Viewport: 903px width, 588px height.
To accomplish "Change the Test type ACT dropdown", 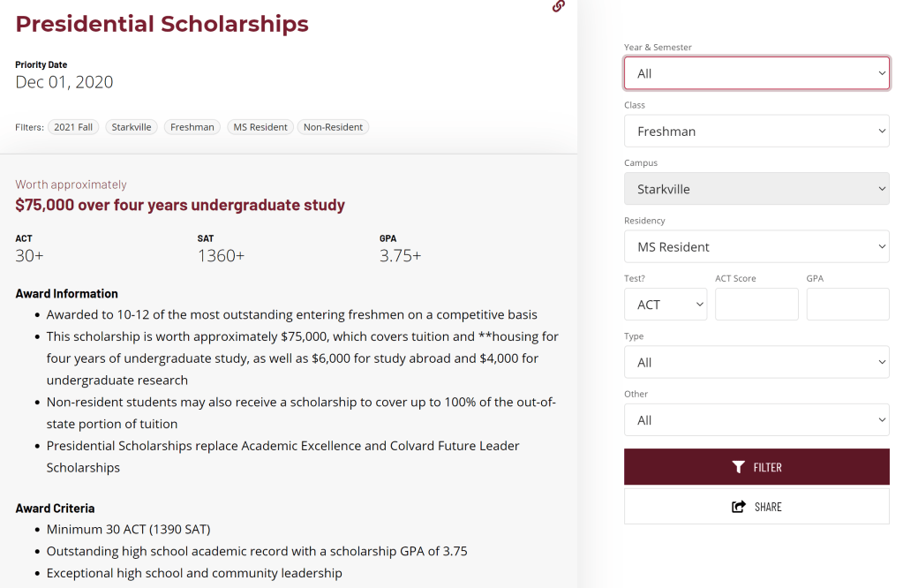I will tap(665, 305).
